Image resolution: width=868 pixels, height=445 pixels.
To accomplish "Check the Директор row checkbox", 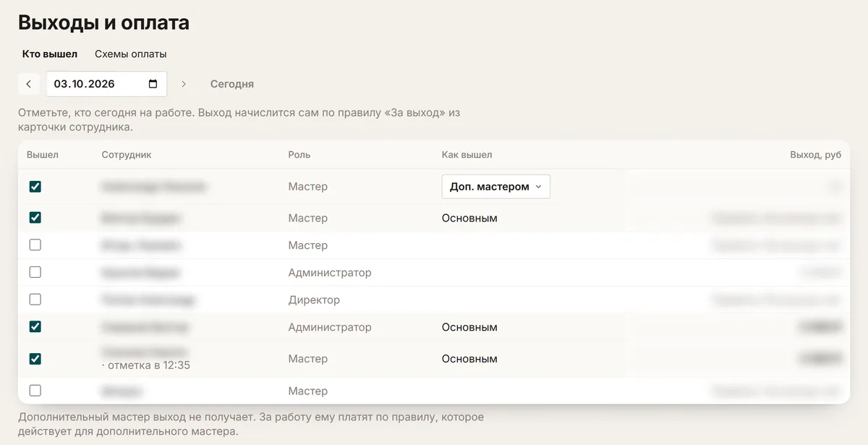I will pyautogui.click(x=35, y=300).
